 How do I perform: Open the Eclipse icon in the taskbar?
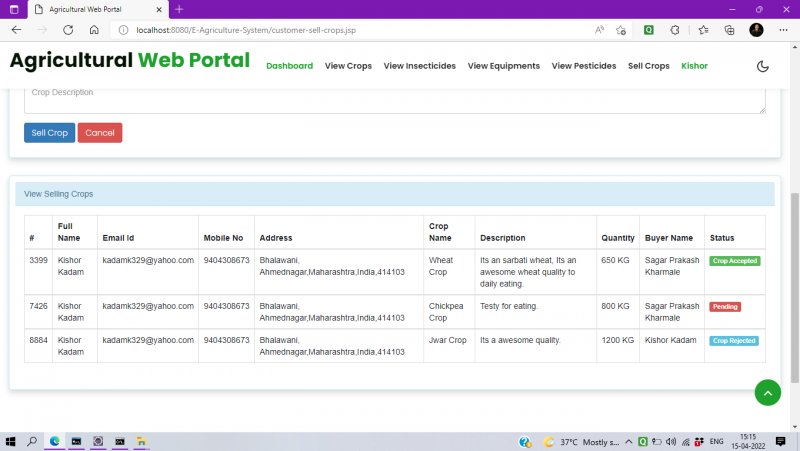[98, 441]
